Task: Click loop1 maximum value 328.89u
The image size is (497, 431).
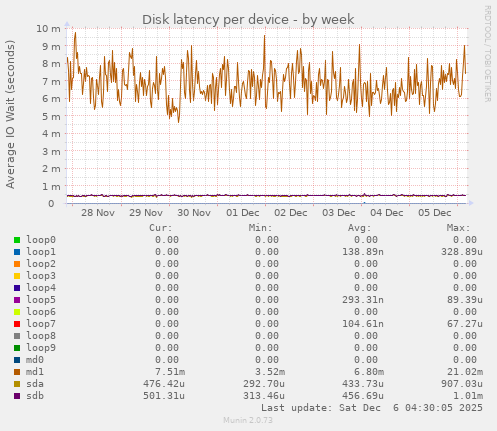Action: 462,252
